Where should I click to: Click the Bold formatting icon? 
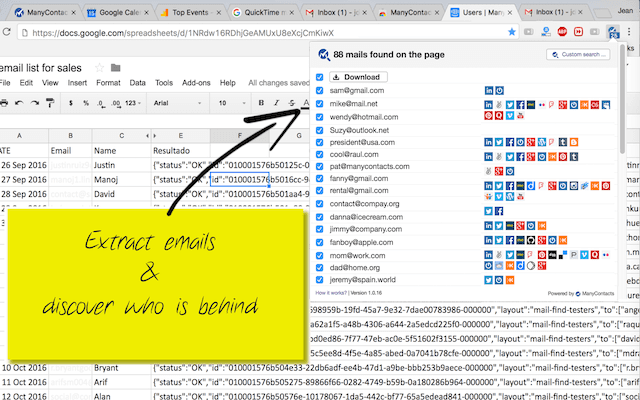click(261, 103)
